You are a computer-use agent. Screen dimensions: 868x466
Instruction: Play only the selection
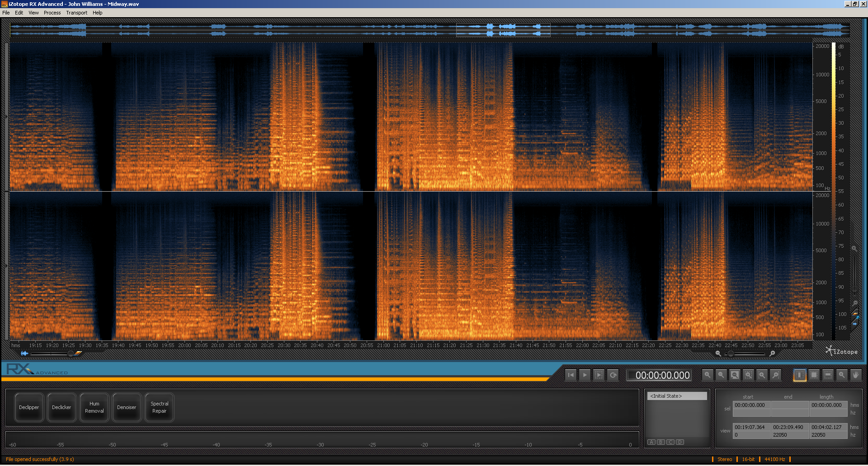[x=599, y=375]
